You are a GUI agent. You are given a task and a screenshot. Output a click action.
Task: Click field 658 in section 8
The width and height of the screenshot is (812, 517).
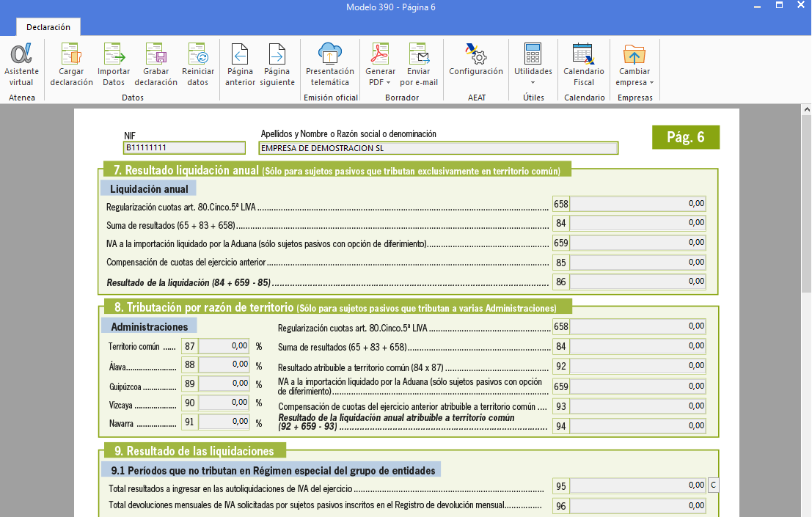click(637, 326)
